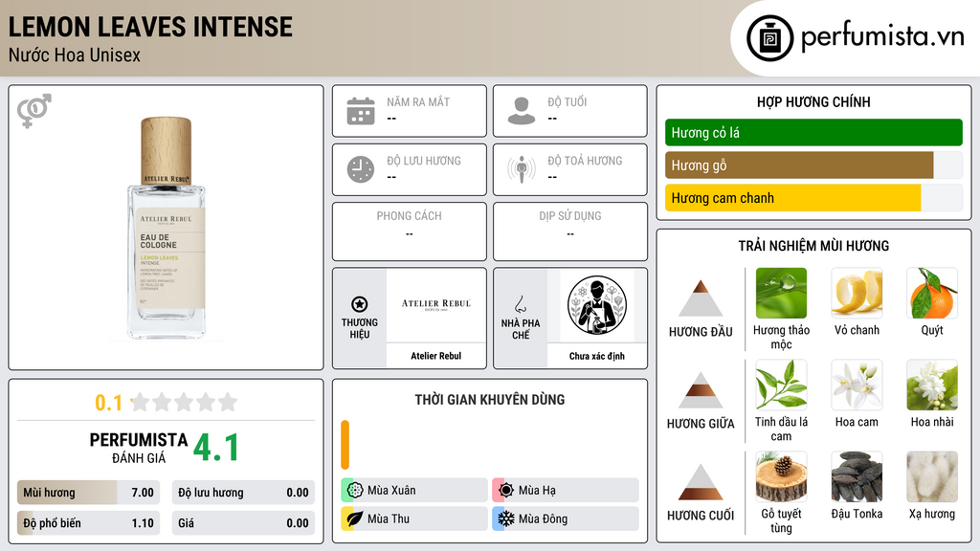
Task: Select the Mùa Xuân season chip
Action: click(x=414, y=491)
